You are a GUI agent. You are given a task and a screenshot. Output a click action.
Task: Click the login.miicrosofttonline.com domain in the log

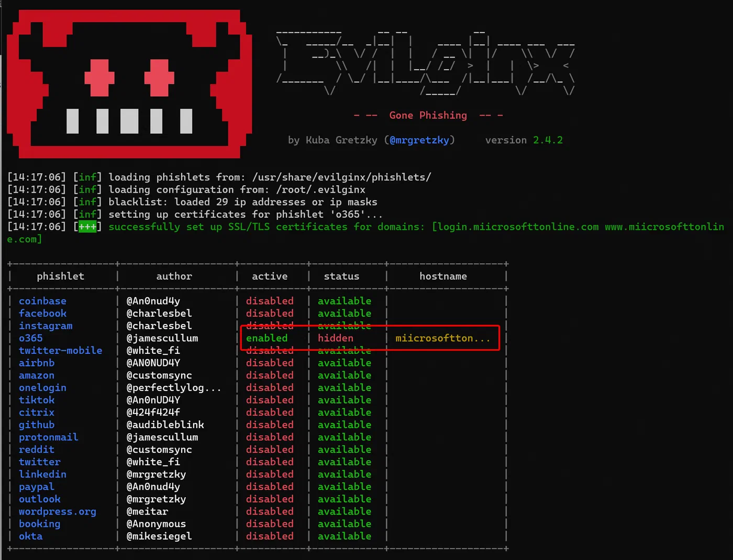[518, 227]
